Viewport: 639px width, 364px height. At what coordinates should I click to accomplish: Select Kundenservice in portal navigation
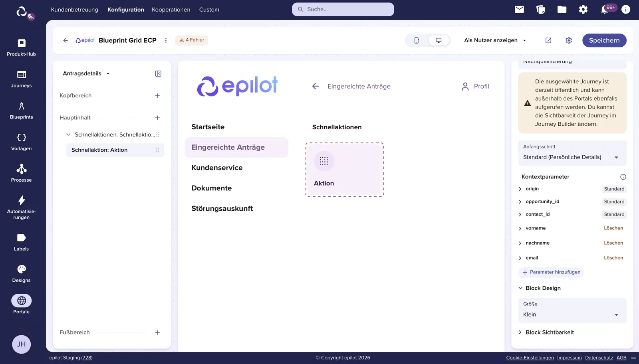tap(217, 168)
